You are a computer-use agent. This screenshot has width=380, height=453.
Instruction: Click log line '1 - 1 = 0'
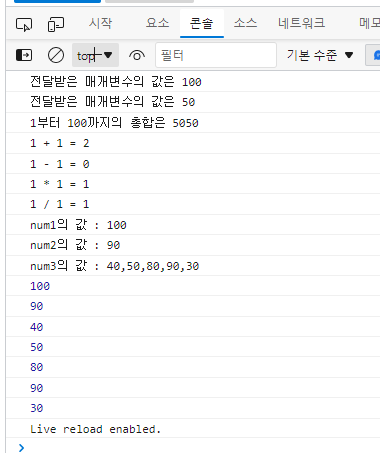[x=60, y=164]
